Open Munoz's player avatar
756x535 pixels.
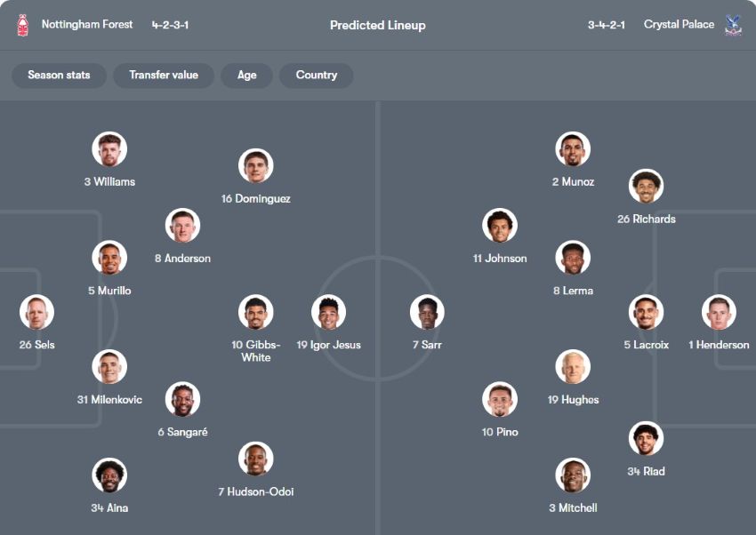coord(573,149)
